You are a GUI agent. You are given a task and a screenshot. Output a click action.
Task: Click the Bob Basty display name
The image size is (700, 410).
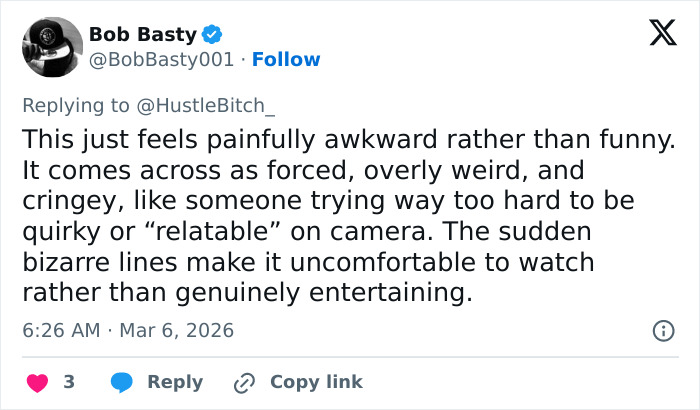(142, 35)
